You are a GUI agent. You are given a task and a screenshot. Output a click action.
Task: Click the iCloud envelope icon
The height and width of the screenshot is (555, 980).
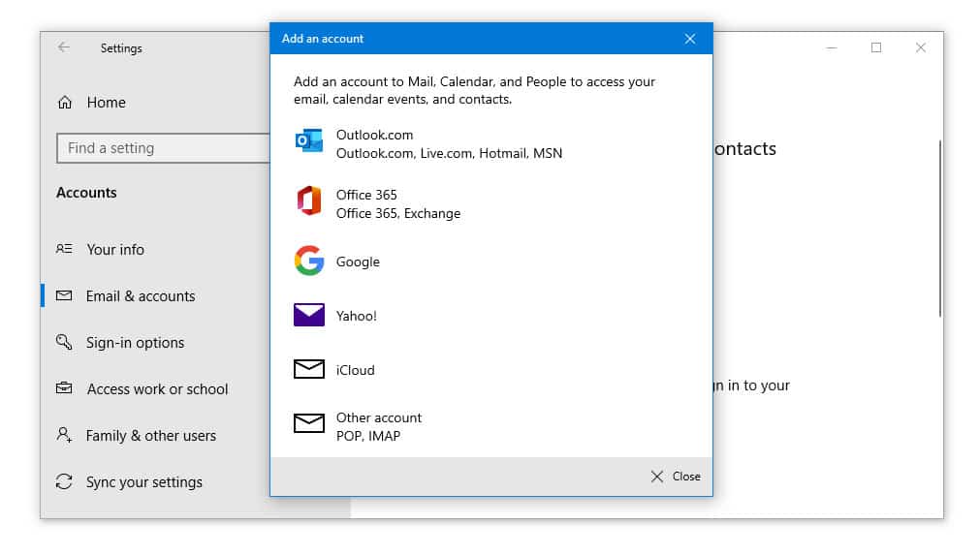[x=309, y=369]
